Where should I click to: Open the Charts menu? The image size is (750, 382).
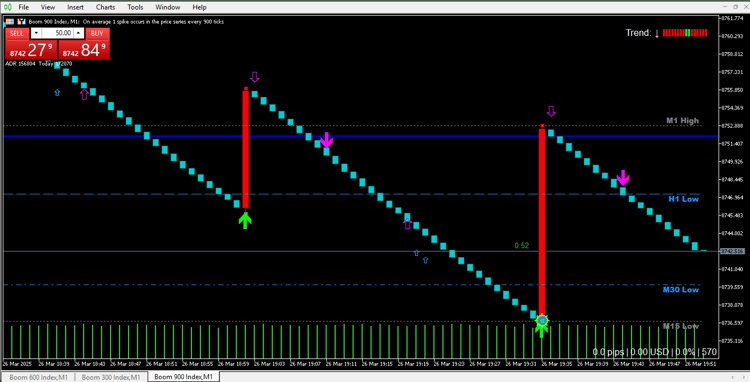pos(105,7)
